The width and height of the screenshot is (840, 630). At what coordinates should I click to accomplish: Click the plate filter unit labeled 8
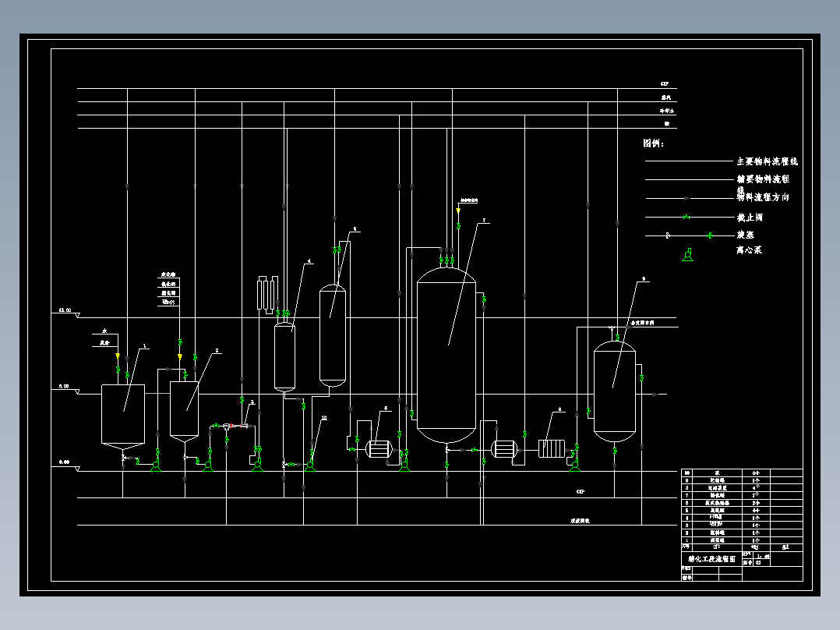click(x=551, y=449)
